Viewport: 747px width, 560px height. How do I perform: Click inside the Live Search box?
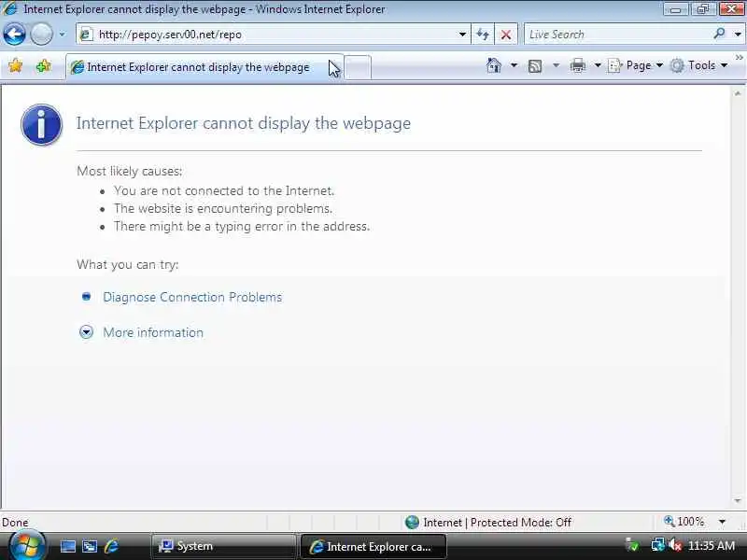[x=617, y=35]
